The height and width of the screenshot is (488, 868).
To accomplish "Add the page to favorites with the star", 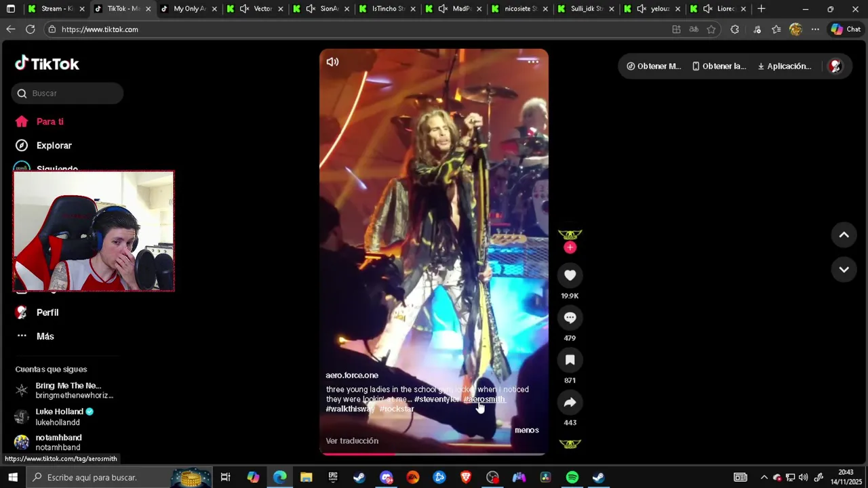I will (x=711, y=29).
